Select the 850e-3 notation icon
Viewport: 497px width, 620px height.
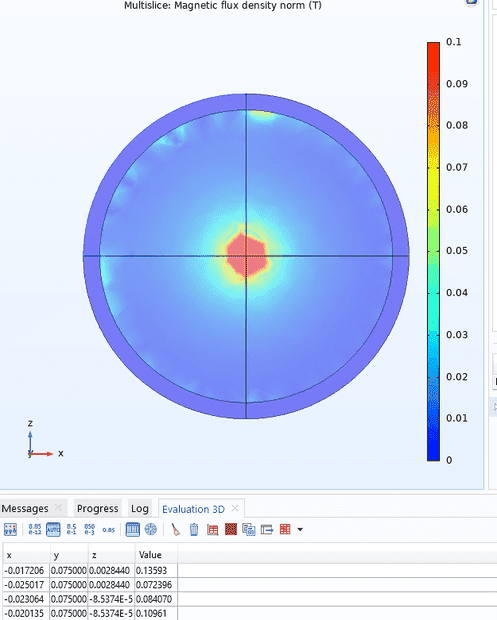click(x=90, y=529)
